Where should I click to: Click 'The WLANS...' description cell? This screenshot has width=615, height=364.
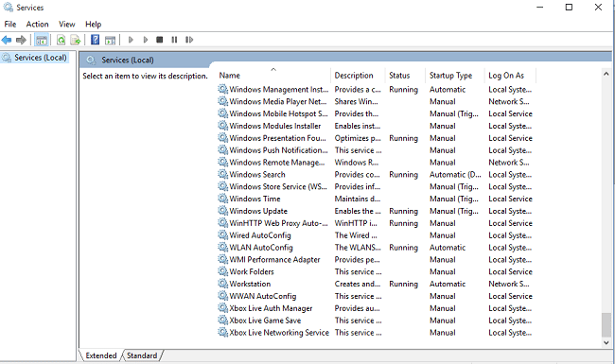click(x=358, y=248)
